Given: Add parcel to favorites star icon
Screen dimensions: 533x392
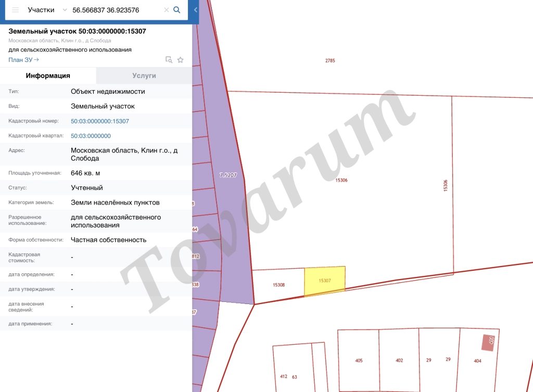Looking at the screenshot, I should [x=181, y=60].
